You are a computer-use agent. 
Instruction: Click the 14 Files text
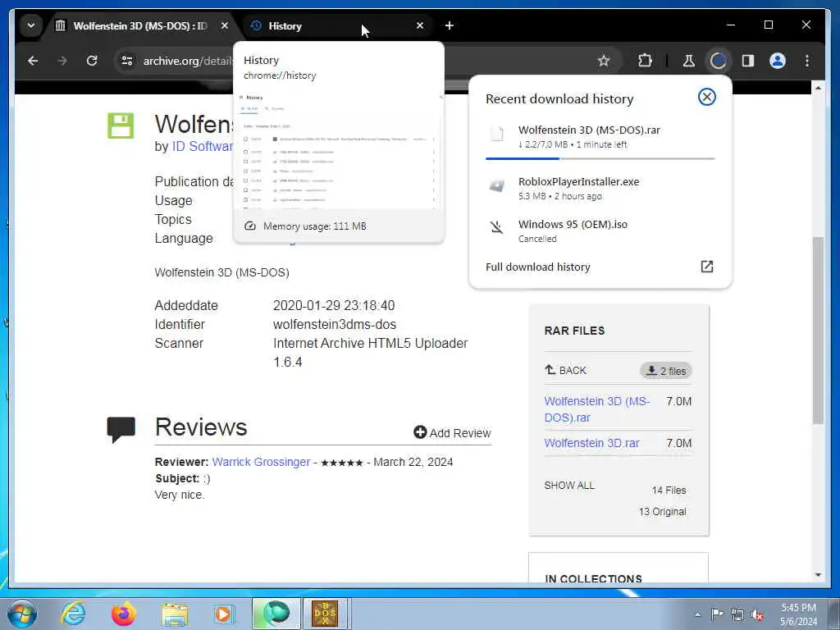click(669, 491)
